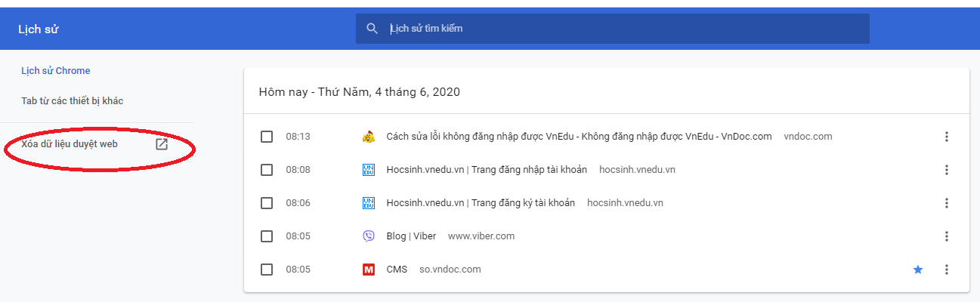The image size is (980, 302).
Task: Click the Lịch sử page title
Action: (39, 29)
